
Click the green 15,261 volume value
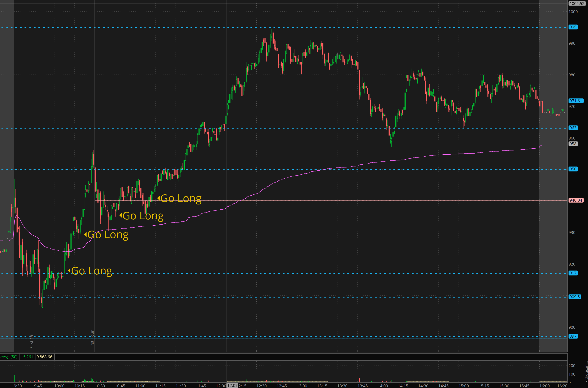pyautogui.click(x=27, y=357)
